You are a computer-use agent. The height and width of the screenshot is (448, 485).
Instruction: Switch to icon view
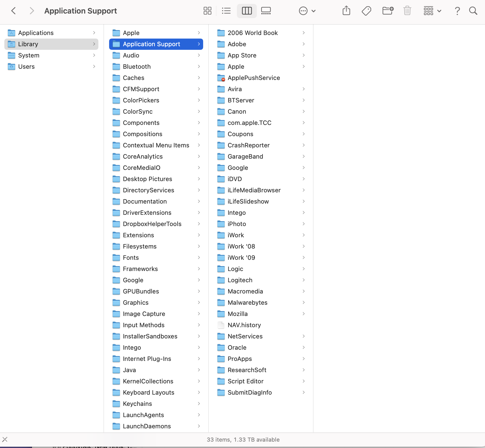(x=207, y=11)
